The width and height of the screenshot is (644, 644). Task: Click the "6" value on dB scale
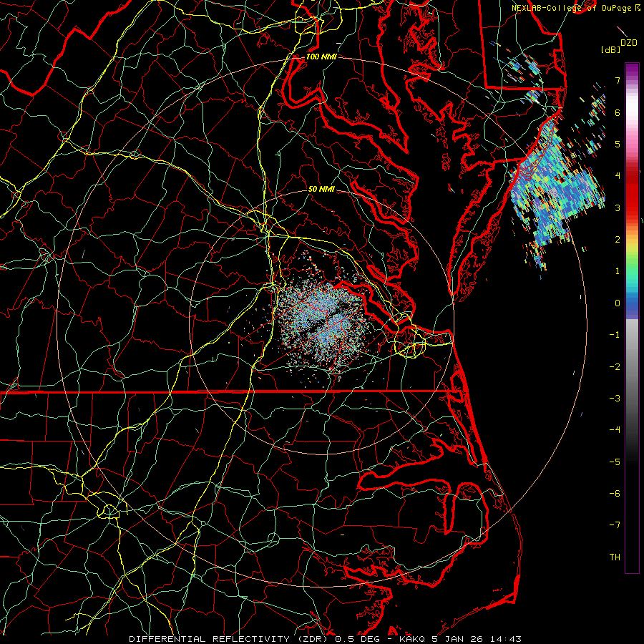tap(618, 112)
